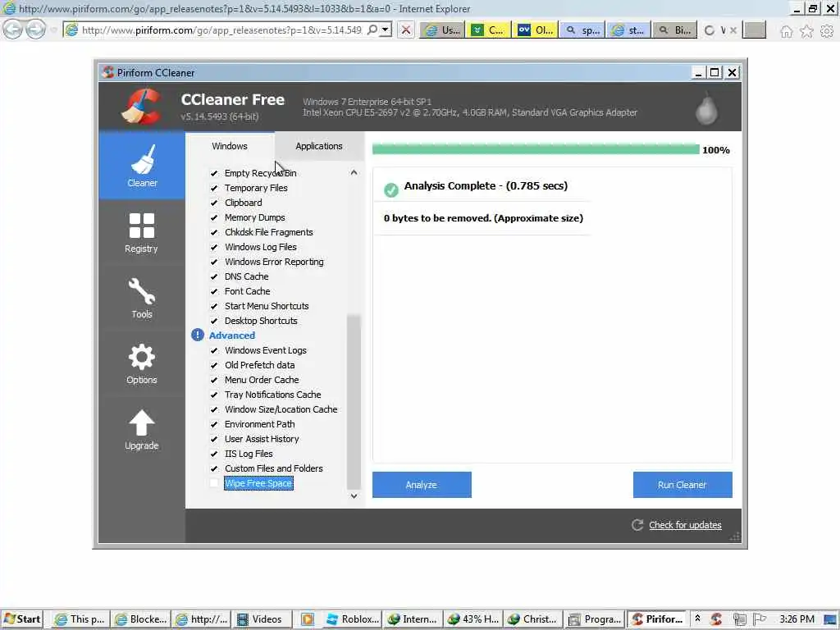Viewport: 840px width, 630px height.
Task: Uncheck Temporary Files
Action: pos(214,188)
